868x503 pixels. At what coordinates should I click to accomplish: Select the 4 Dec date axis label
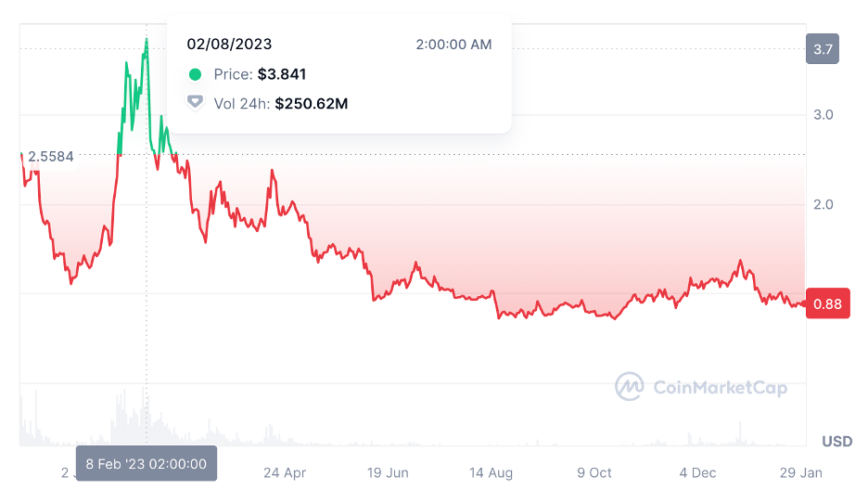click(697, 472)
